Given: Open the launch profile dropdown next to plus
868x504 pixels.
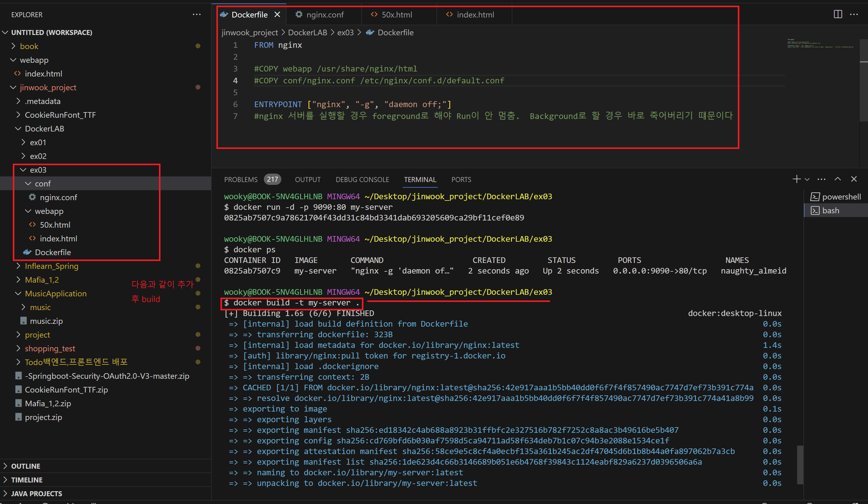Looking at the screenshot, I should click(x=807, y=180).
